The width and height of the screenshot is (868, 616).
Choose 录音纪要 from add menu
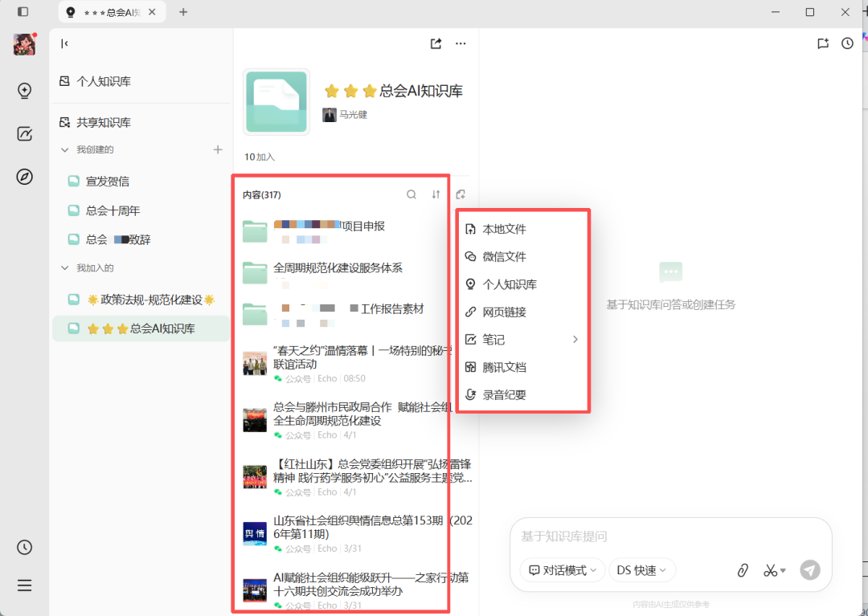[522, 395]
